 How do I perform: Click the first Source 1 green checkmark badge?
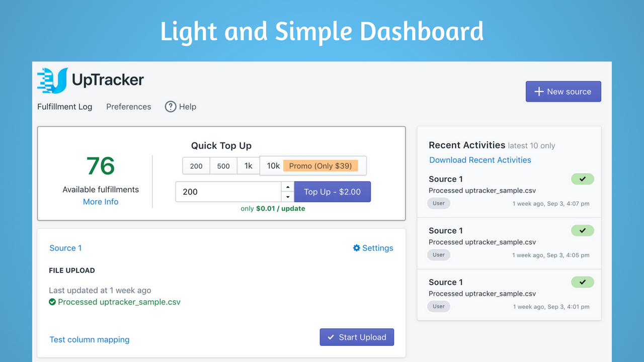(583, 179)
